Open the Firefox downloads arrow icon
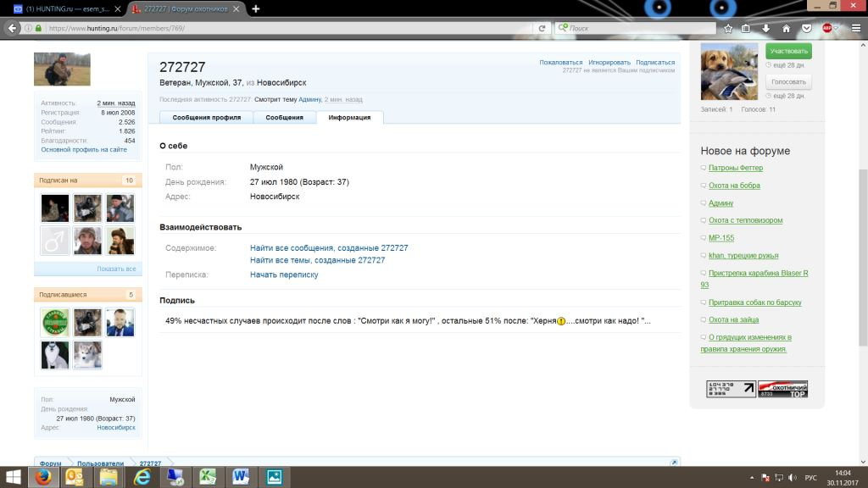The image size is (868, 488). coord(766,28)
